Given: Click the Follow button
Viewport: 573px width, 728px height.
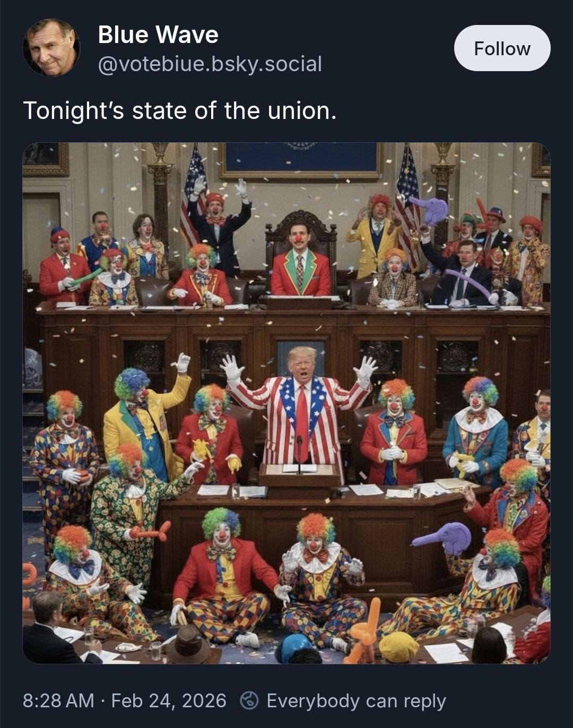Looking at the screenshot, I should click(502, 48).
